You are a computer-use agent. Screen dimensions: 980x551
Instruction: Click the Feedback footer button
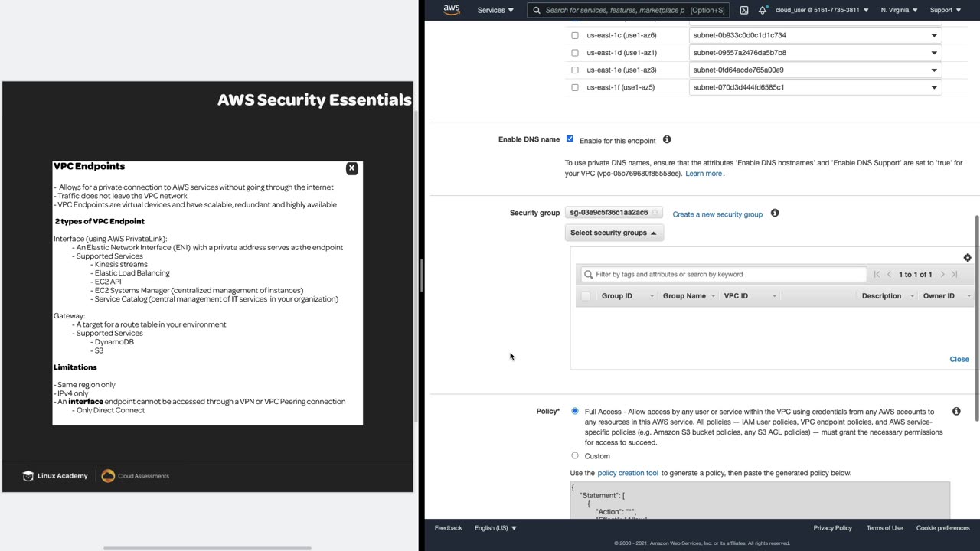click(x=448, y=528)
